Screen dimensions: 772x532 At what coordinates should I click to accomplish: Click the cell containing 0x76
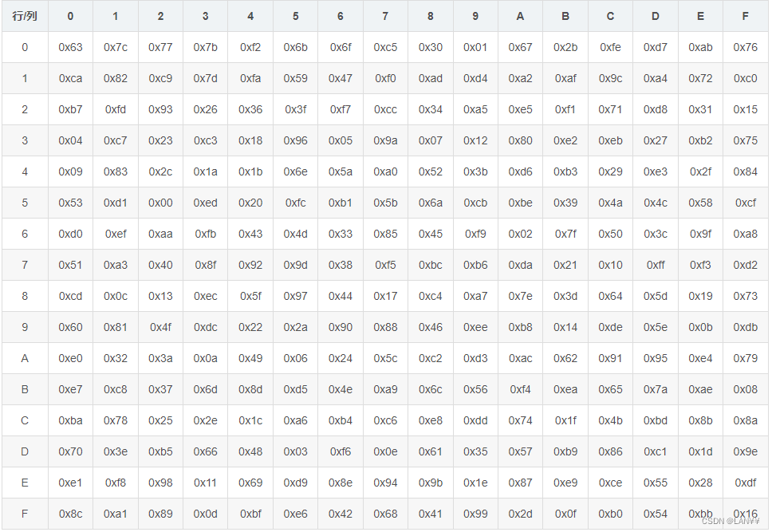coord(745,47)
